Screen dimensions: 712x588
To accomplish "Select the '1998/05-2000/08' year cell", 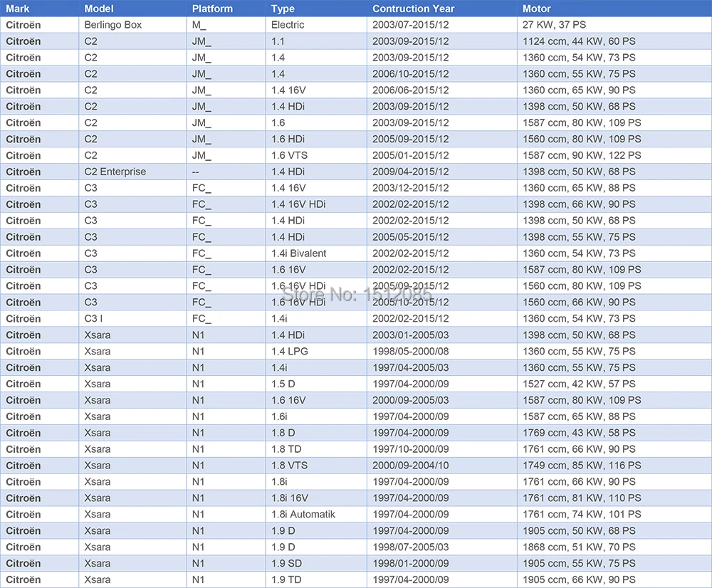I will pos(442,352).
